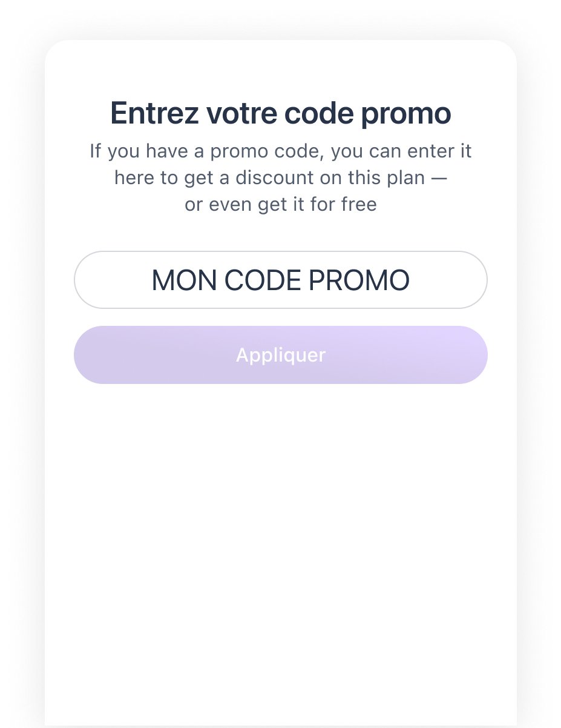The image size is (561, 728).
Task: Click the 'Entrez votre code promo' heading
Action: point(280,114)
